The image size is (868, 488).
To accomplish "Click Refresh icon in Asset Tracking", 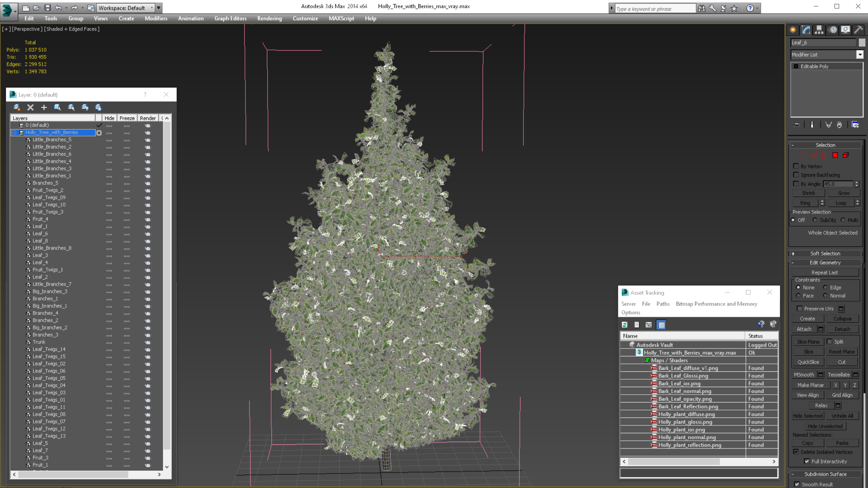I will (625, 325).
